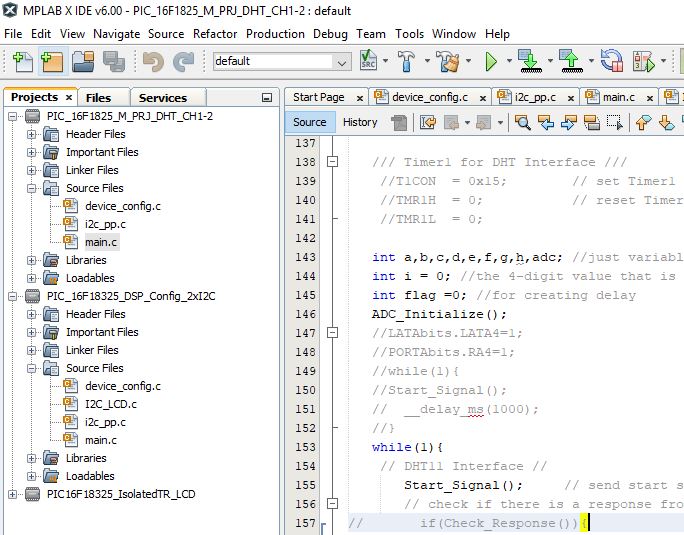
Task: Click the Run Project green arrow
Action: (x=491, y=62)
